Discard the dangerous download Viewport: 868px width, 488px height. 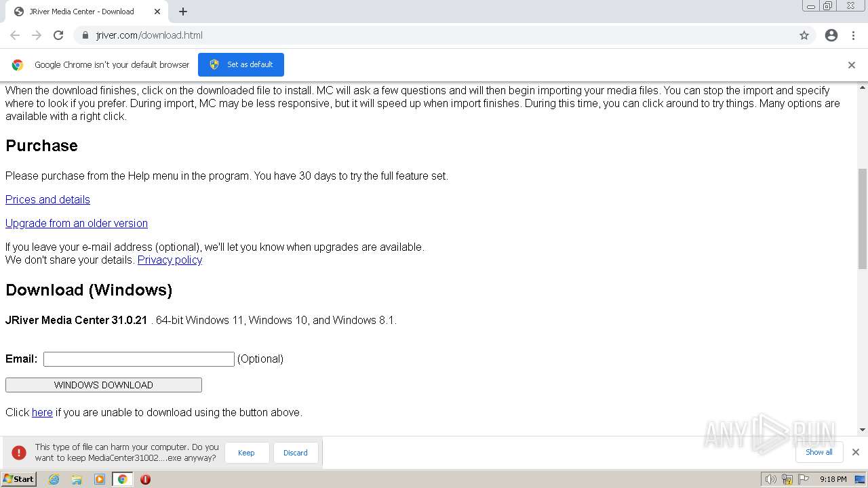tap(296, 453)
